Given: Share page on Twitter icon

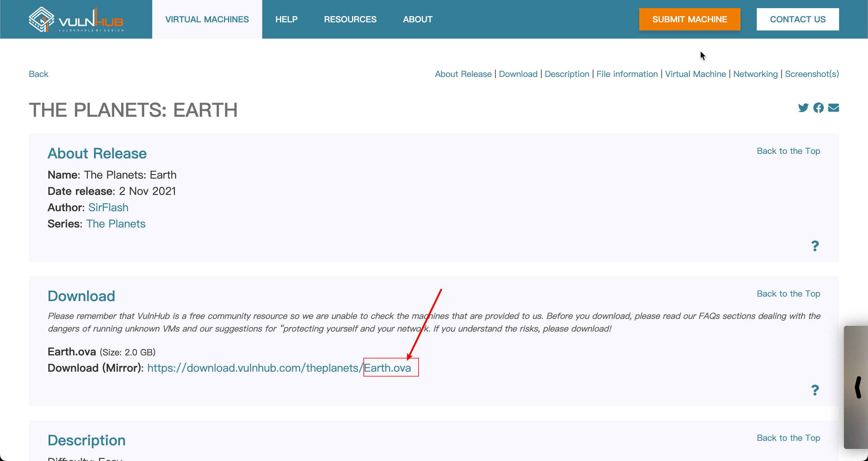Looking at the screenshot, I should pyautogui.click(x=803, y=108).
